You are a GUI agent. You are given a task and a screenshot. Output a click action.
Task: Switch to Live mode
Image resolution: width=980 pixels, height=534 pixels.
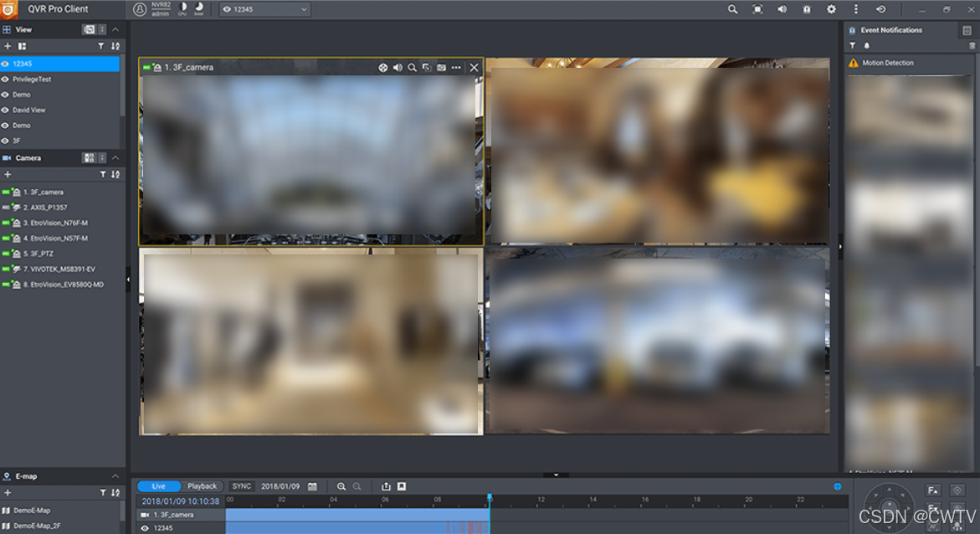coord(159,486)
